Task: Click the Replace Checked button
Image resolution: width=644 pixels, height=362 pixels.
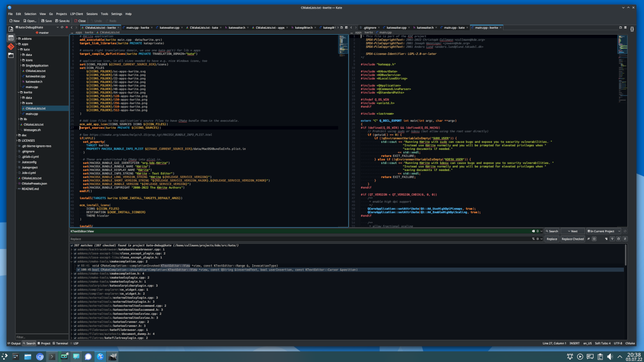Action: [x=573, y=239]
